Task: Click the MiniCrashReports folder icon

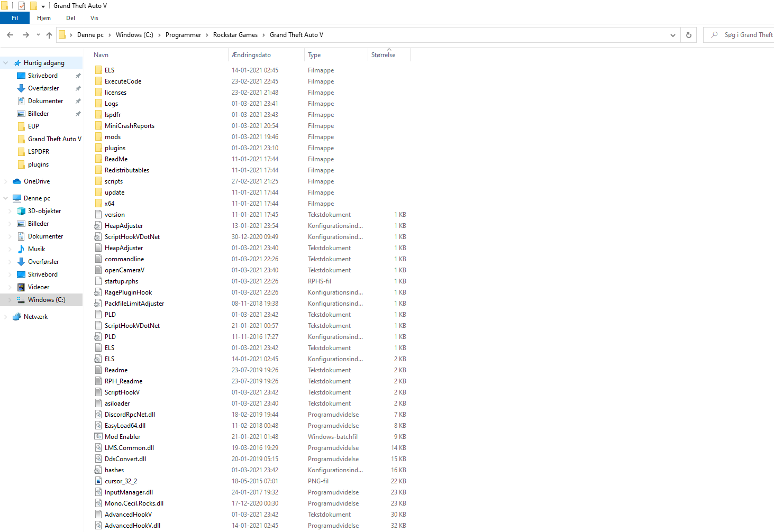Action: 98,126
